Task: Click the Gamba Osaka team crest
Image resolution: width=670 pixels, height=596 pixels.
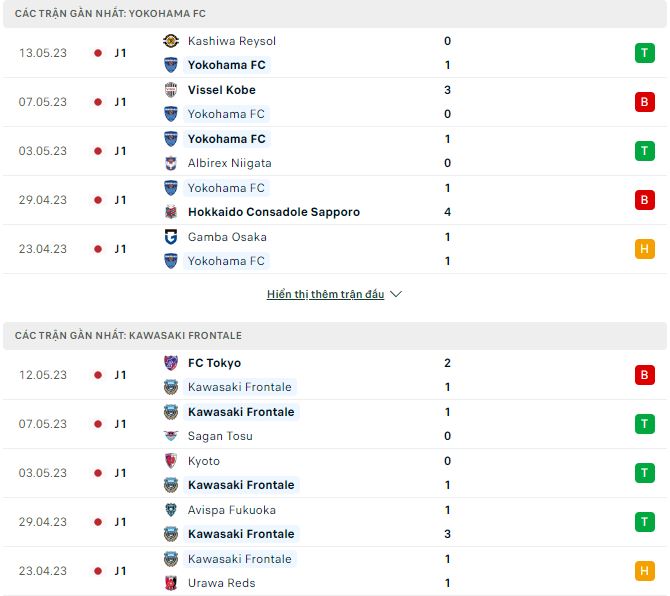Action: click(x=170, y=237)
